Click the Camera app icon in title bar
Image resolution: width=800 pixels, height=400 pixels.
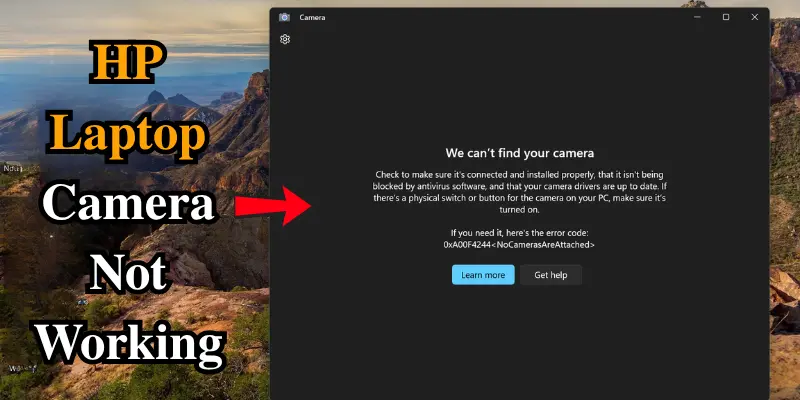coord(284,17)
